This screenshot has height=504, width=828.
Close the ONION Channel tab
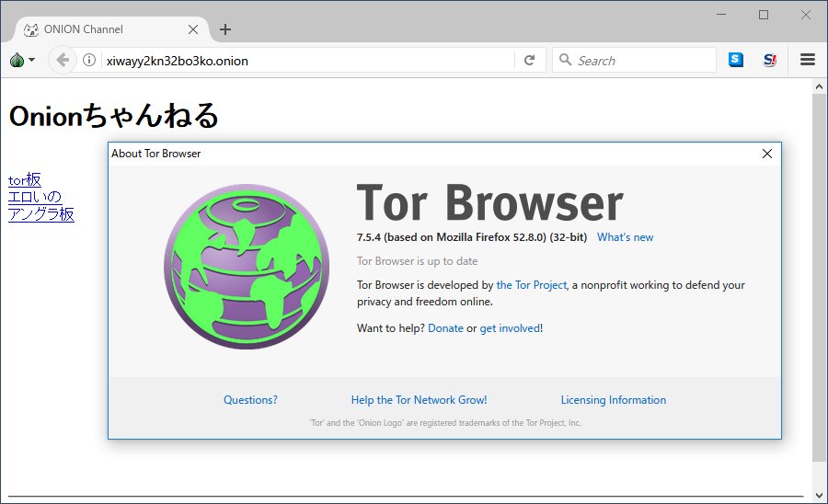click(193, 29)
